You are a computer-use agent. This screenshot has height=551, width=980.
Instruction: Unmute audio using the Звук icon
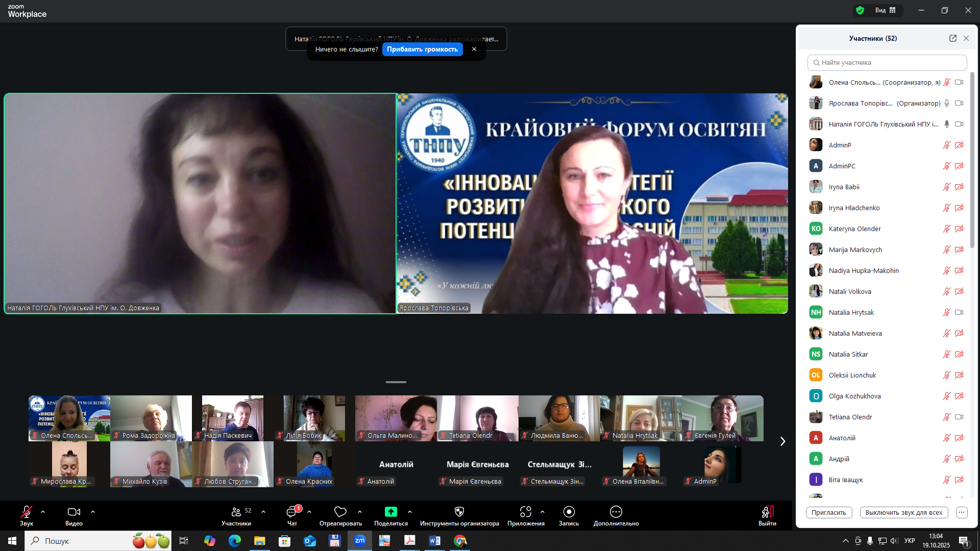pyautogui.click(x=26, y=513)
